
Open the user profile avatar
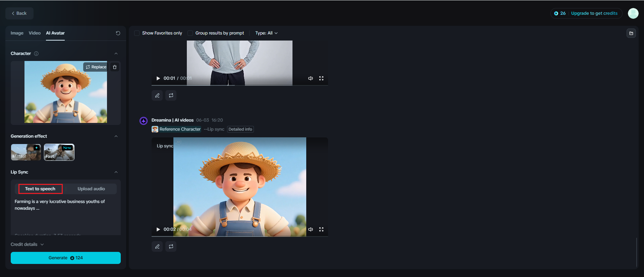633,13
